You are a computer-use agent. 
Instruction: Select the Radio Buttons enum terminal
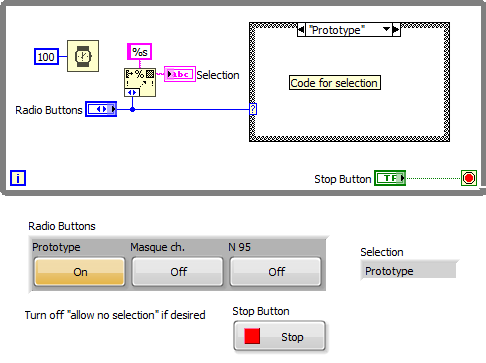click(101, 109)
